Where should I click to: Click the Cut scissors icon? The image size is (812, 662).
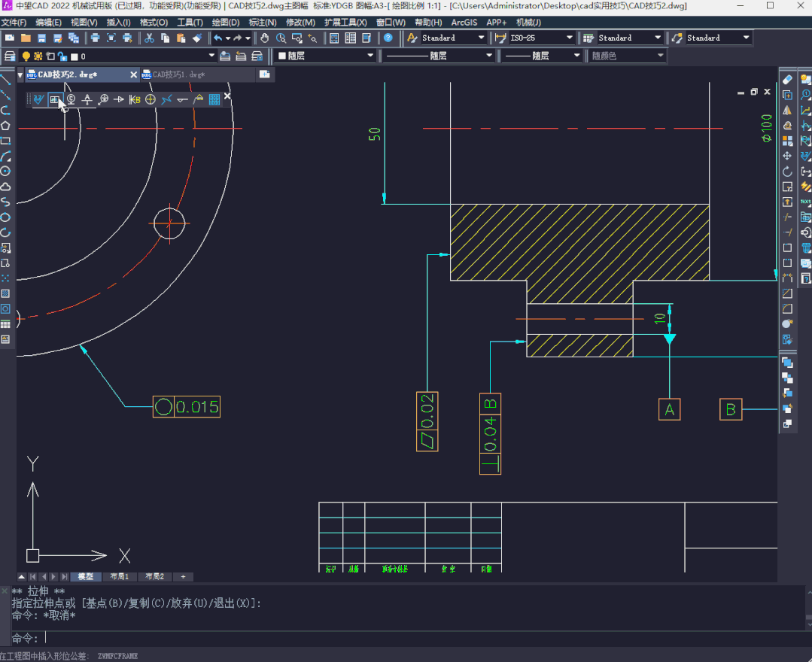pyautogui.click(x=149, y=38)
